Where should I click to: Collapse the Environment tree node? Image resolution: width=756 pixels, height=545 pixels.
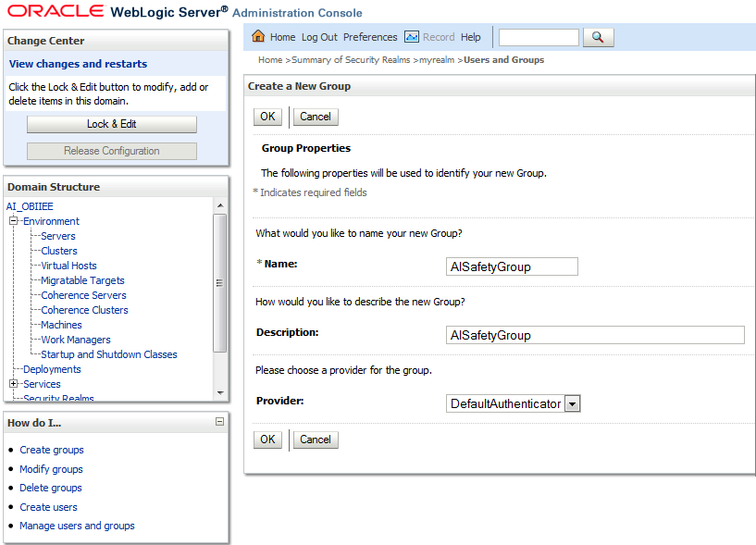[x=14, y=221]
